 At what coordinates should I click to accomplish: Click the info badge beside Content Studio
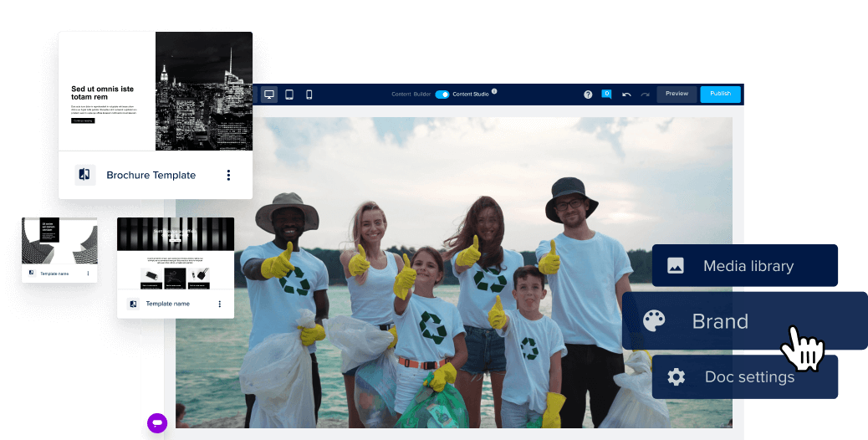click(494, 91)
